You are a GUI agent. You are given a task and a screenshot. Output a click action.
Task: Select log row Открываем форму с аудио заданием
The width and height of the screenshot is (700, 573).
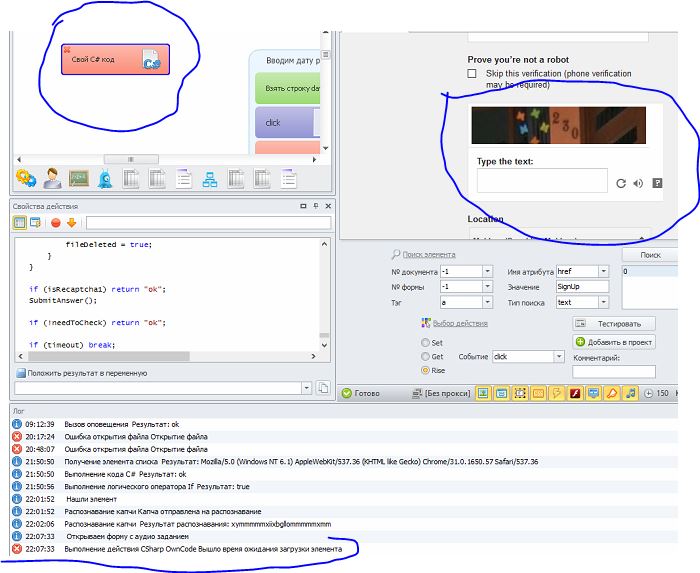point(344,536)
